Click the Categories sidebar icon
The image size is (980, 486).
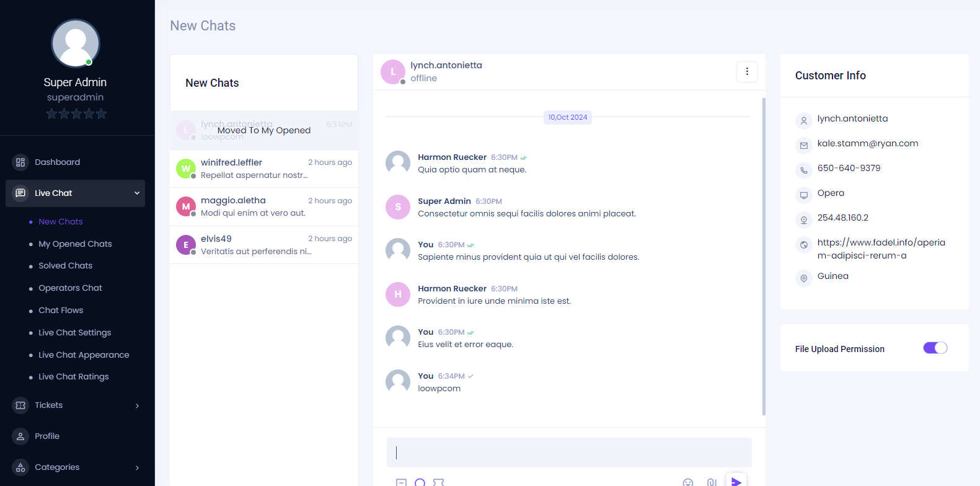click(20, 467)
